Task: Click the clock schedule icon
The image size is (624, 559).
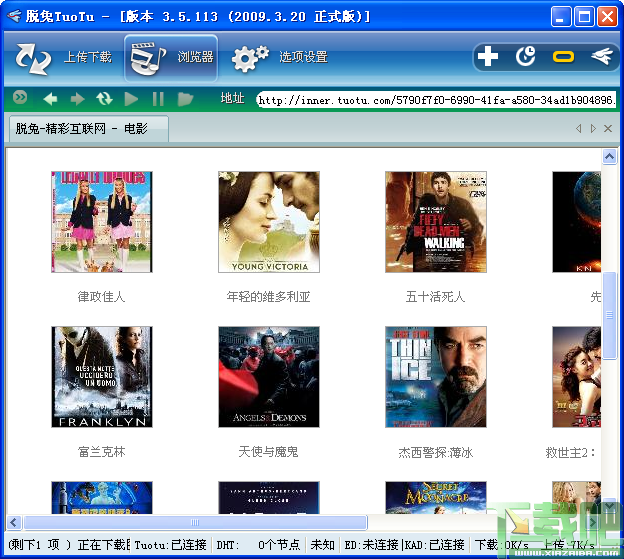Action: coord(526,56)
